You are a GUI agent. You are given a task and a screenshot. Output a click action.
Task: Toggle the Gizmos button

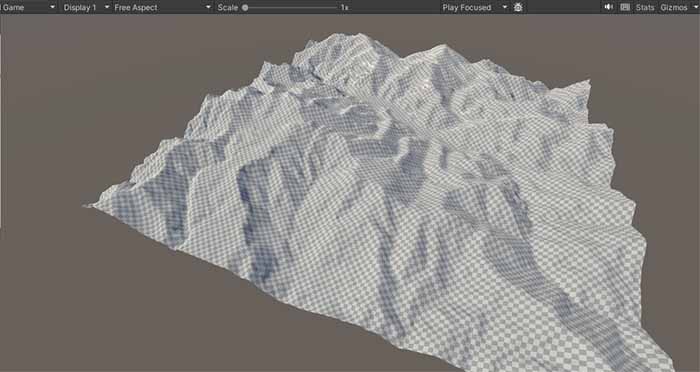pos(674,8)
